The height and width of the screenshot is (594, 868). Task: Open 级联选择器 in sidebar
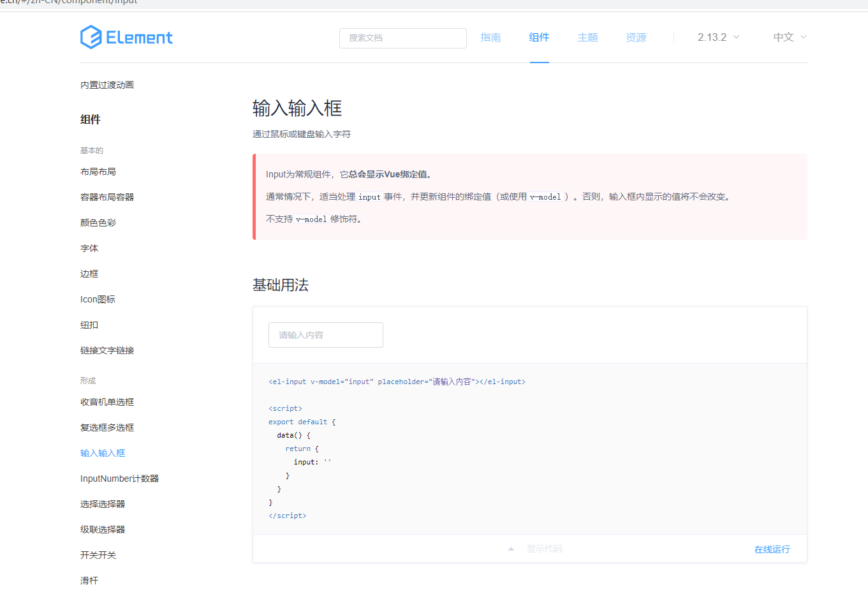(103, 530)
